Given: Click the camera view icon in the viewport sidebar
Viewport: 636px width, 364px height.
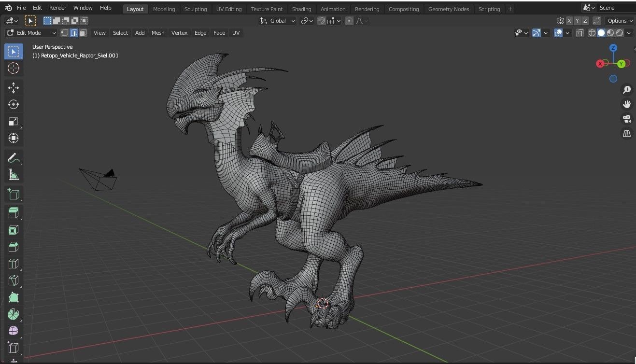Looking at the screenshot, I should coord(626,118).
